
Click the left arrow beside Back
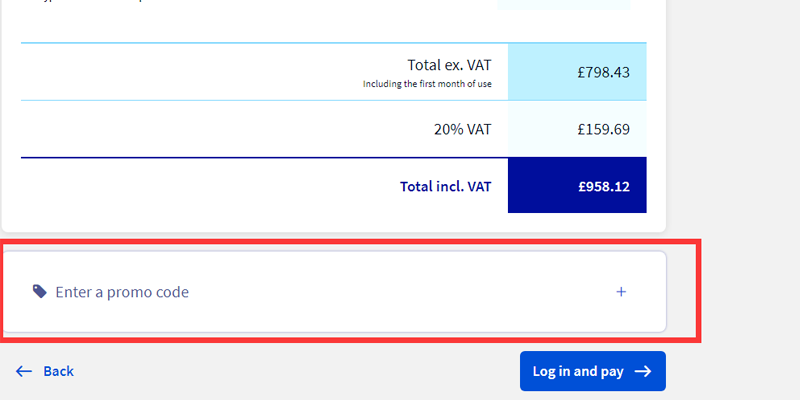tap(25, 371)
